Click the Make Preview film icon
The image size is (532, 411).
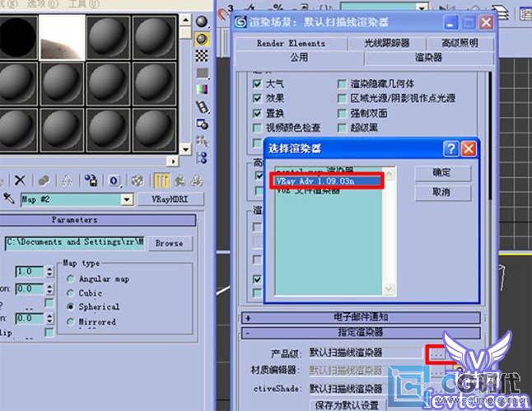203,107
